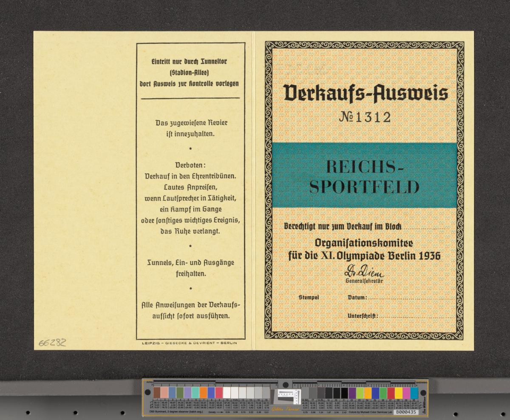Viewport: 510px width, 420px height.
Task: Click the teal REICHS-SPORTFELD banner
Action: [364, 175]
